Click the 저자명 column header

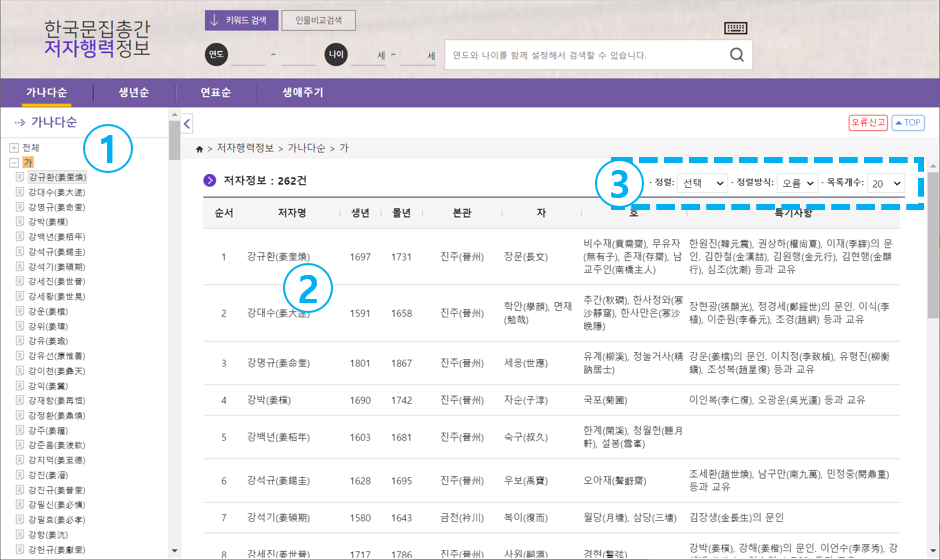coord(292,213)
